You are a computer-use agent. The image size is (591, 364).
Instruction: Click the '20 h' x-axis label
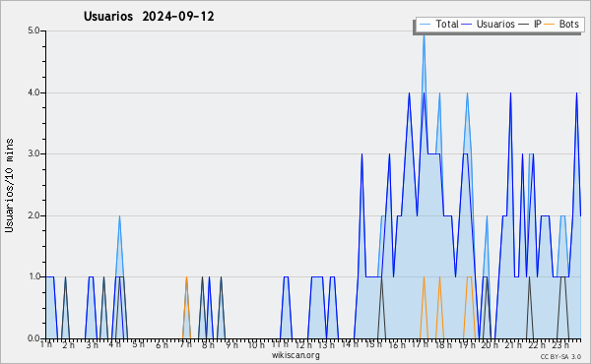[490, 344]
